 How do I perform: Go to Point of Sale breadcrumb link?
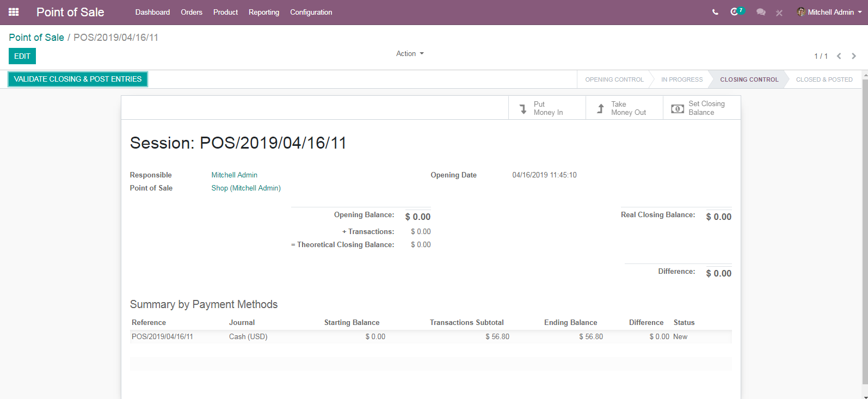coord(36,37)
